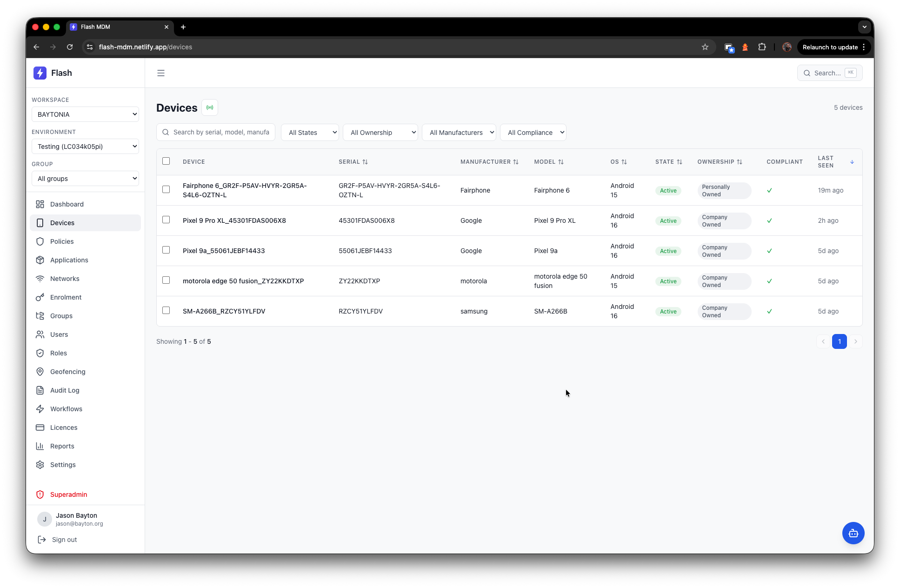
Task: Select the Fairphone 6 device checkbox
Action: point(166,189)
